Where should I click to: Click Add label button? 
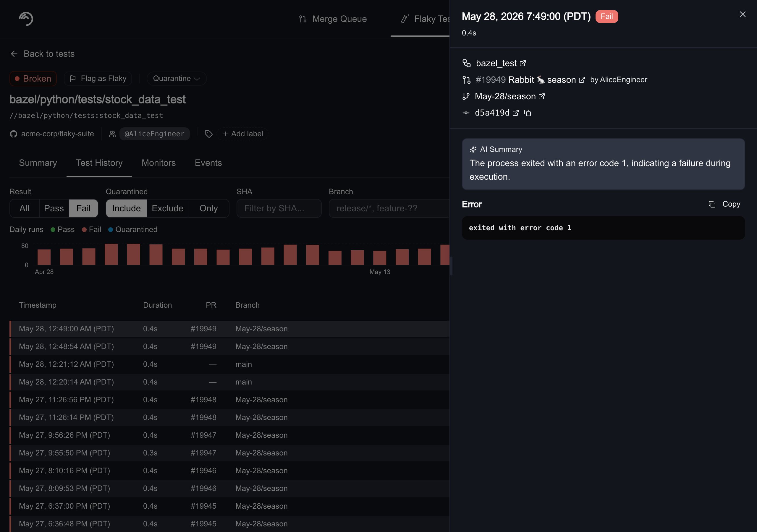coord(243,134)
